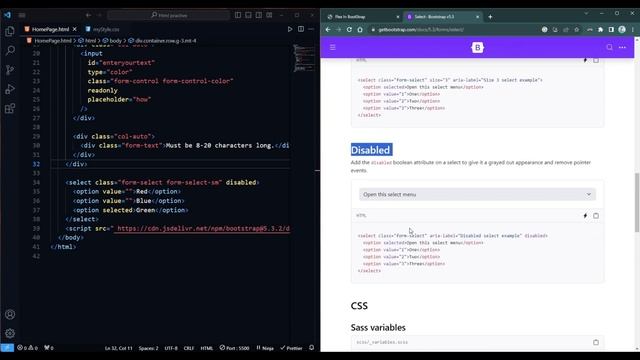This screenshot has width=640, height=360.
Task: Show errors and warnings in status bar
Action: (27, 348)
